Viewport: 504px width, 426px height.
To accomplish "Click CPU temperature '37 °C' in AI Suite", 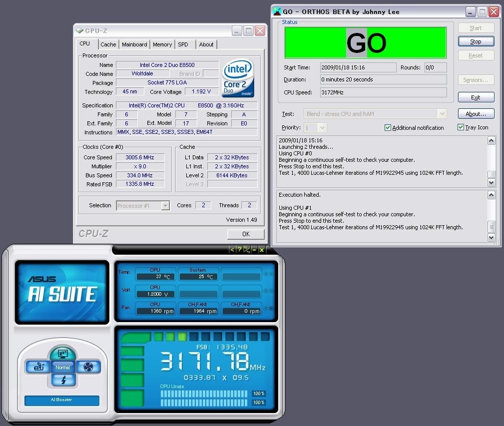I will (x=155, y=277).
